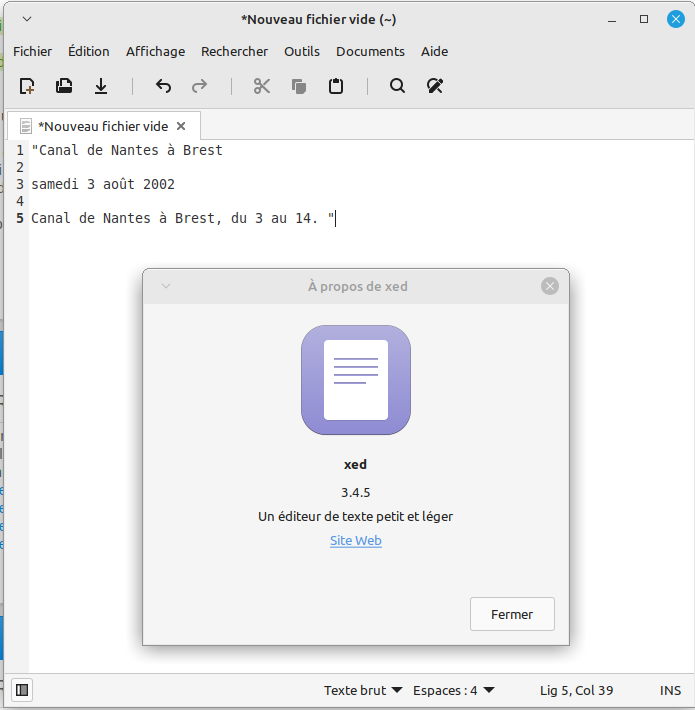Minimize the xed editor window
Image resolution: width=695 pixels, height=710 pixels.
[612, 19]
